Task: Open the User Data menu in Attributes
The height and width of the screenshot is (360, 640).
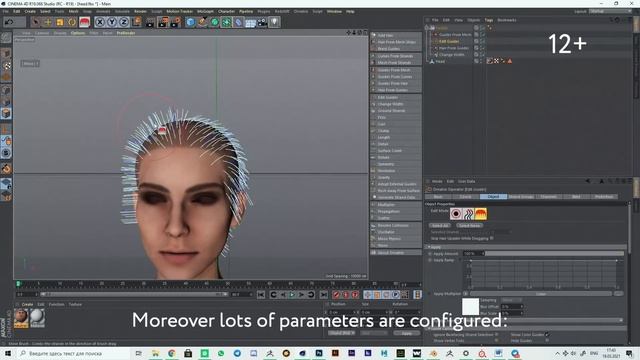Action: click(466, 181)
